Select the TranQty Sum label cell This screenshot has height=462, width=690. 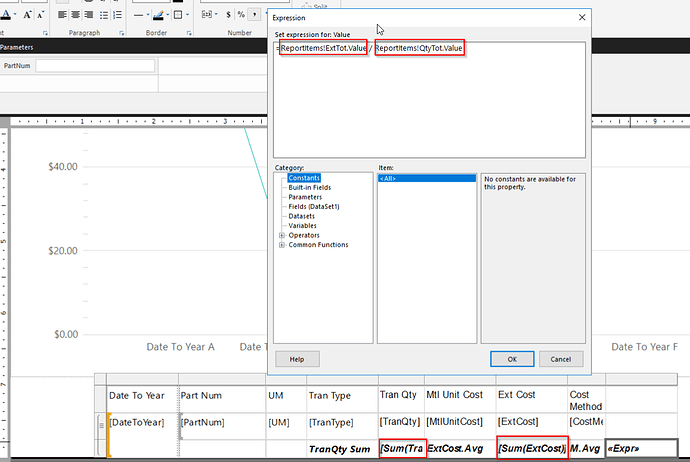[342, 449]
